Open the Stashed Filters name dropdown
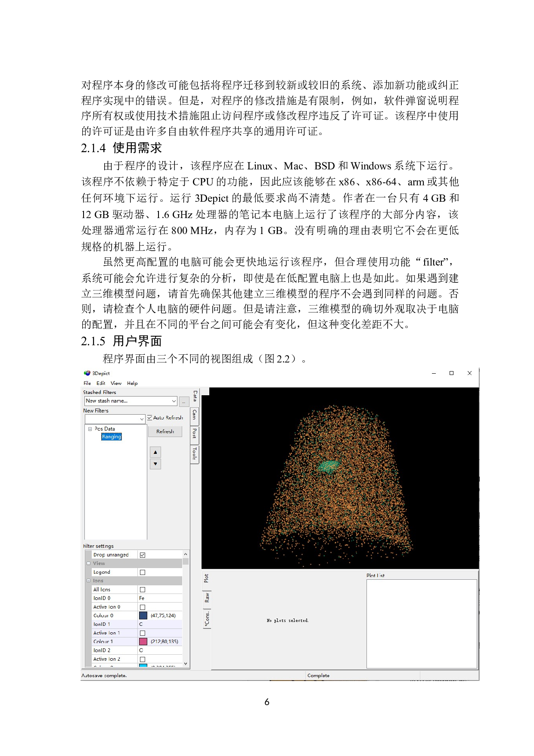Screen dimensions: 534x756 (x=174, y=401)
